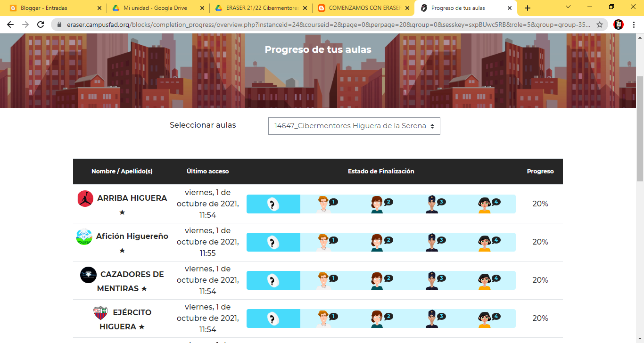This screenshot has height=343, width=644.
Task: Open ARRIBA HIGUERA student name link
Action: point(132,198)
